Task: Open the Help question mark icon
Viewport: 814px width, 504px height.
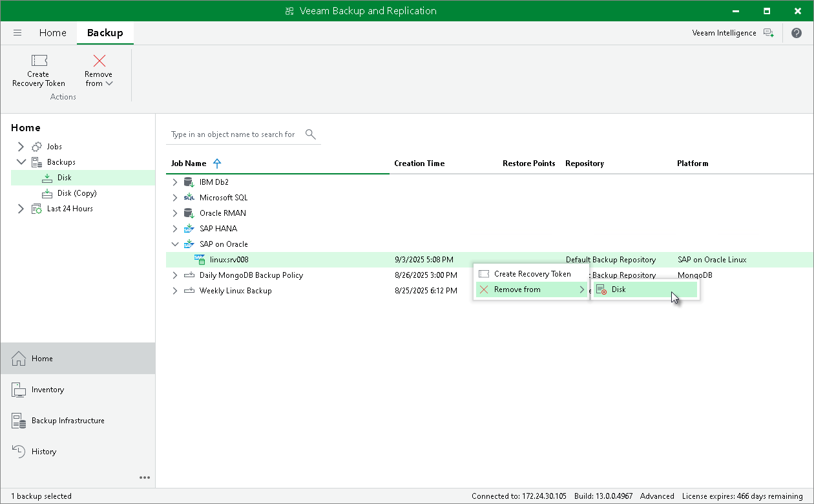Action: pos(797,33)
